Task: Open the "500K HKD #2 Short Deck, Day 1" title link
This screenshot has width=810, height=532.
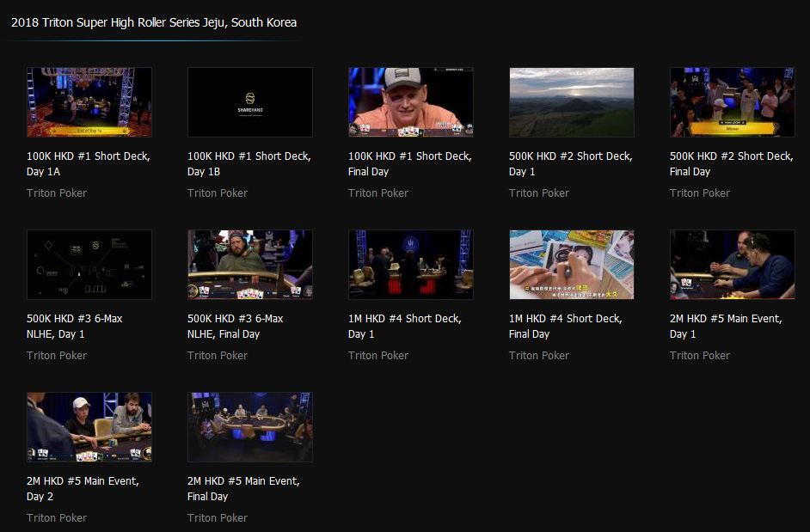Action: [x=570, y=163]
